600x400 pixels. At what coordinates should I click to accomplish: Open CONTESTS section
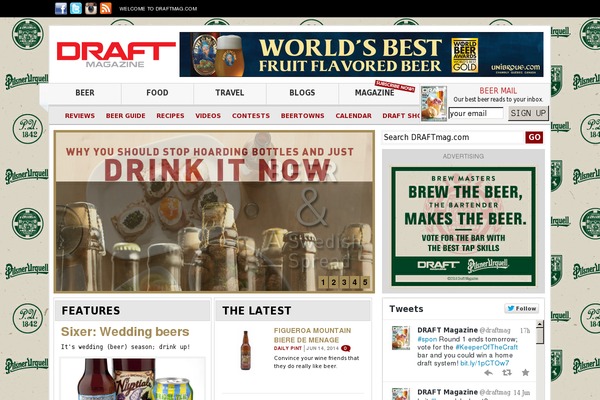[251, 116]
